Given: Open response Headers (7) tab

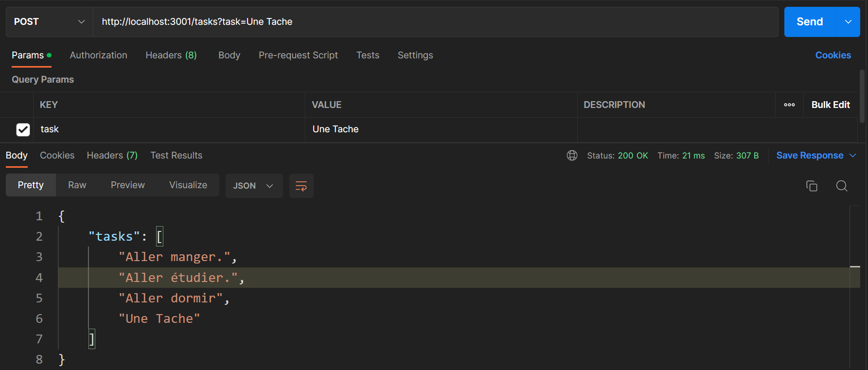Looking at the screenshot, I should 112,156.
